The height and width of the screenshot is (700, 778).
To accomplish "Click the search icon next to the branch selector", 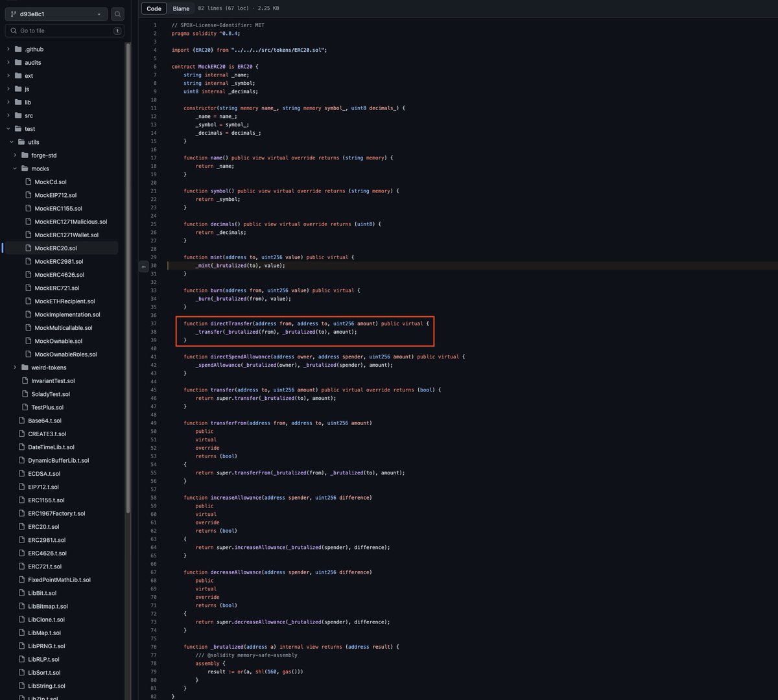I will pyautogui.click(x=117, y=14).
